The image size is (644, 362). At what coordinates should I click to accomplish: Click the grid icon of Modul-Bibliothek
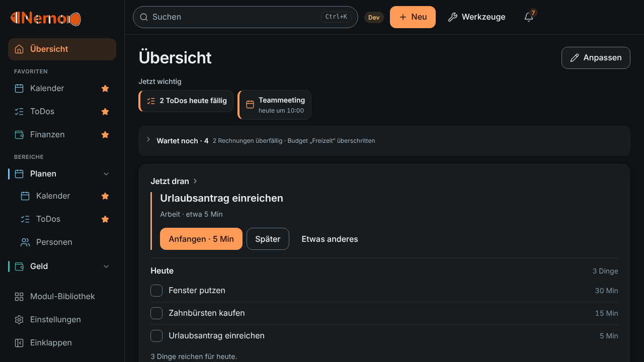click(x=19, y=297)
